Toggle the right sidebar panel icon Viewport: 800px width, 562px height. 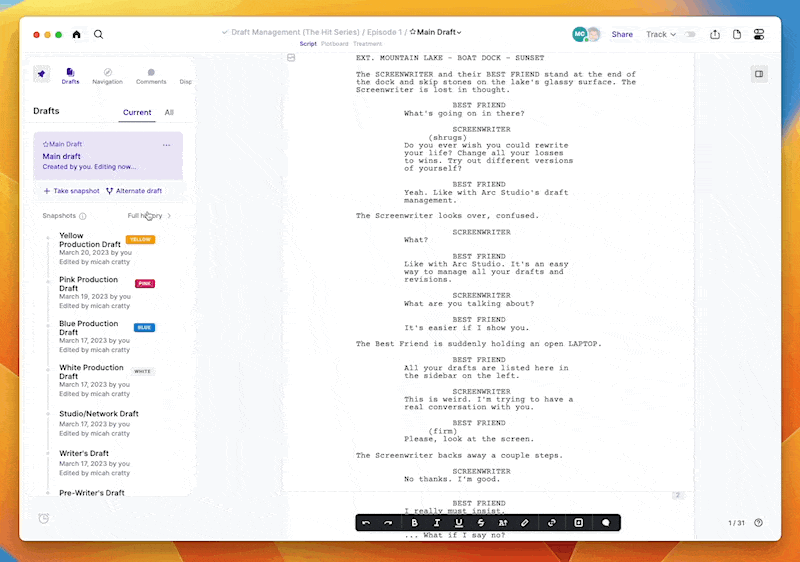click(759, 74)
